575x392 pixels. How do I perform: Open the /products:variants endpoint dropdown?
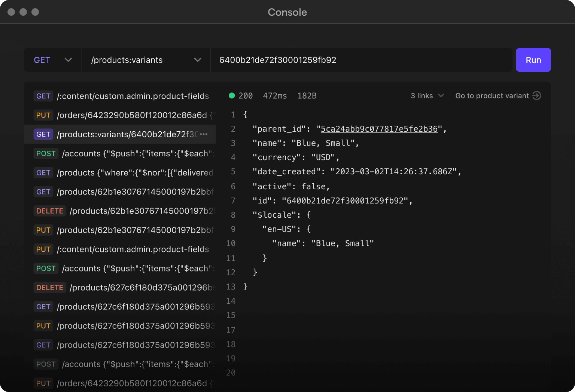(146, 60)
